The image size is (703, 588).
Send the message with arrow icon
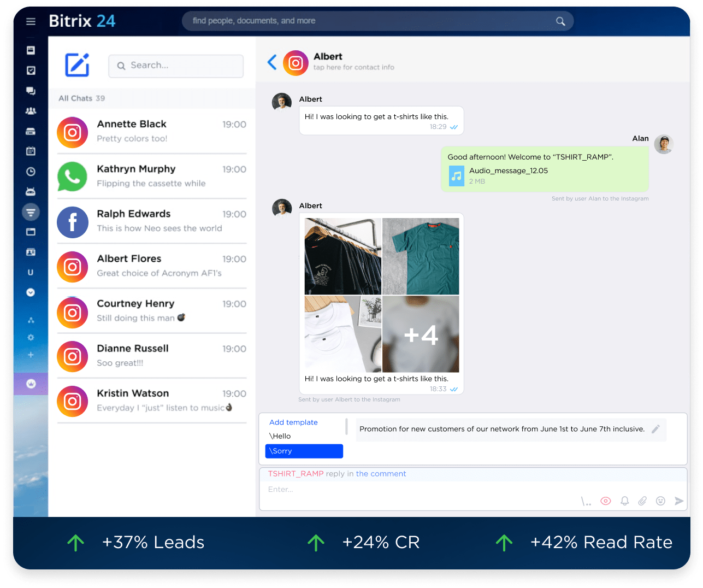679,501
